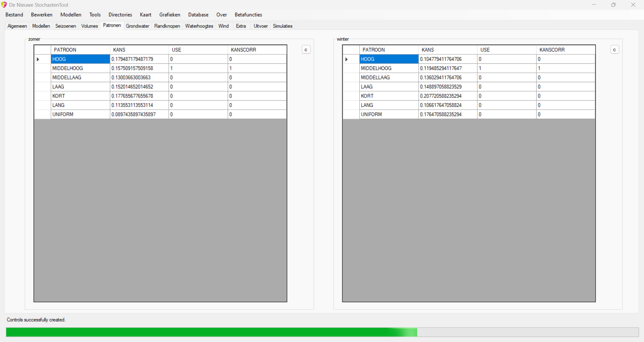Open the Grafieken menu

[170, 15]
